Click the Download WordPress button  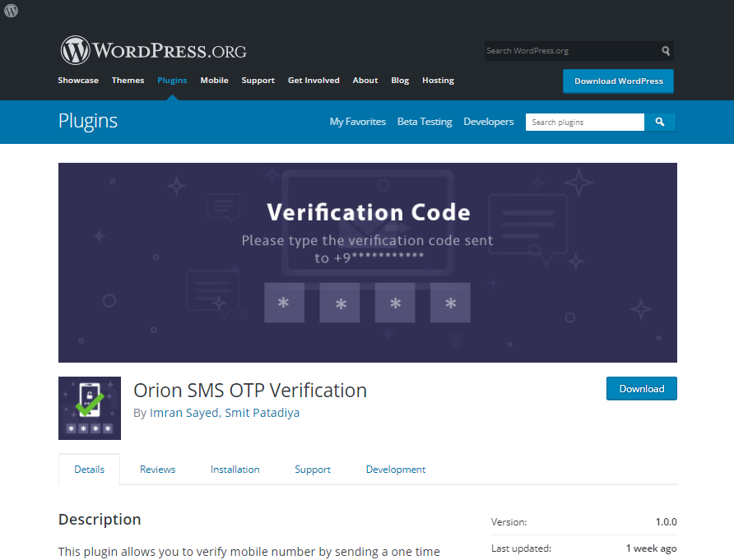pyautogui.click(x=618, y=81)
